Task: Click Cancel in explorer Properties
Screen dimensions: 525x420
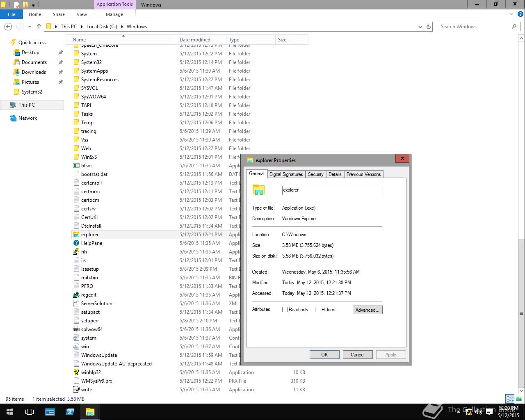Action: [x=357, y=355]
